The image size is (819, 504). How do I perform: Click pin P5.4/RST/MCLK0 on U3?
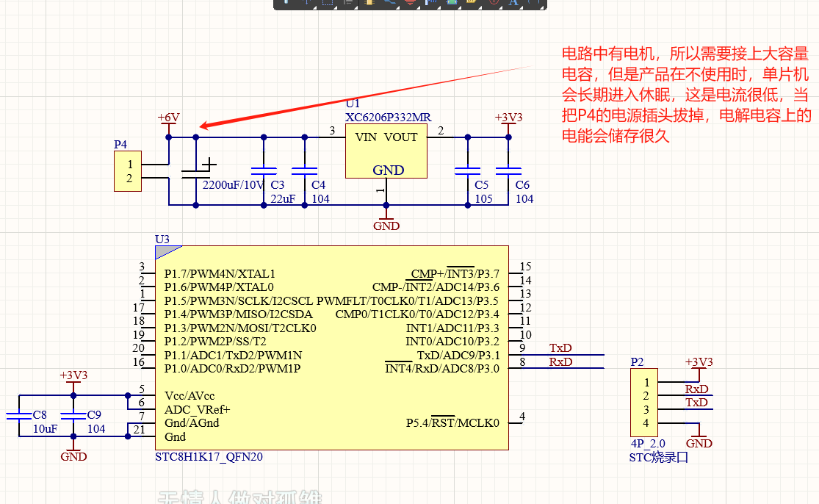(x=452, y=423)
